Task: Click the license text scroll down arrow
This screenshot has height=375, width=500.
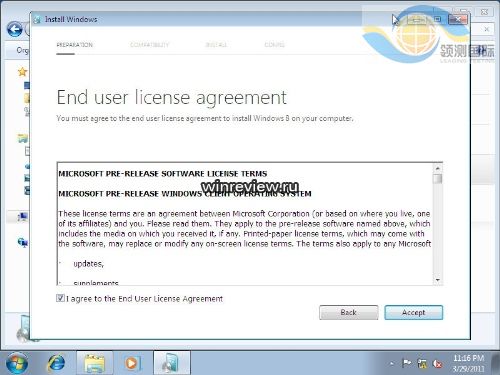Action: [438, 280]
